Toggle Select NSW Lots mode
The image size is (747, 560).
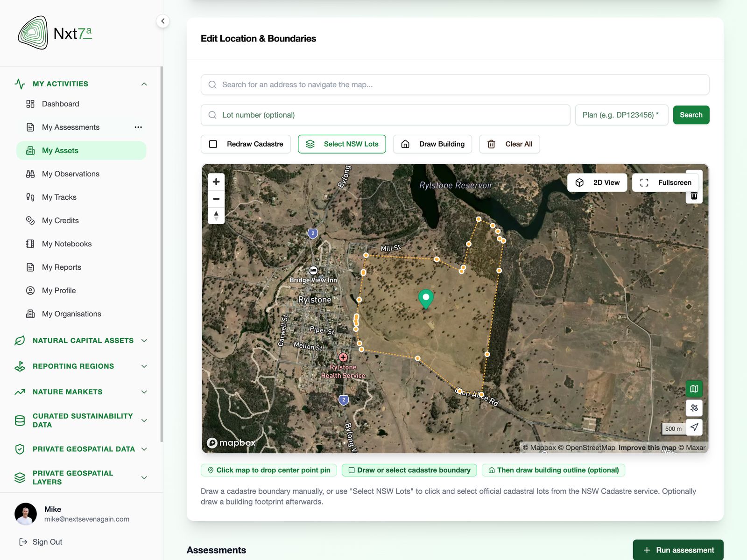pos(342,144)
